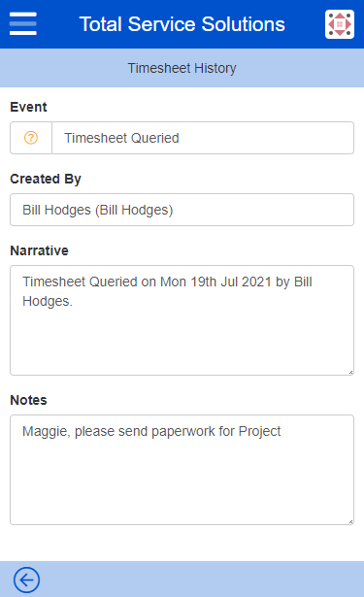The height and width of the screenshot is (597, 364).
Task: Click inside the Narrative text area
Action: [x=182, y=320]
